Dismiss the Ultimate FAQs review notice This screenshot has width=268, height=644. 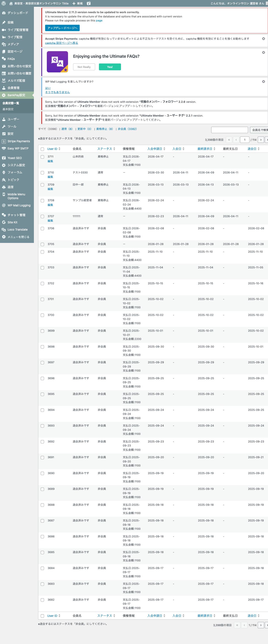pos(263,52)
